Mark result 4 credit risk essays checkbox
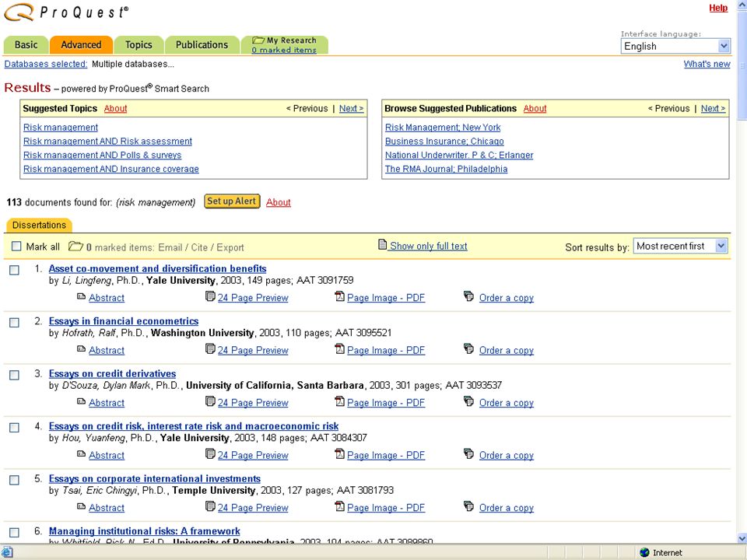The height and width of the screenshot is (560, 747). coord(14,428)
